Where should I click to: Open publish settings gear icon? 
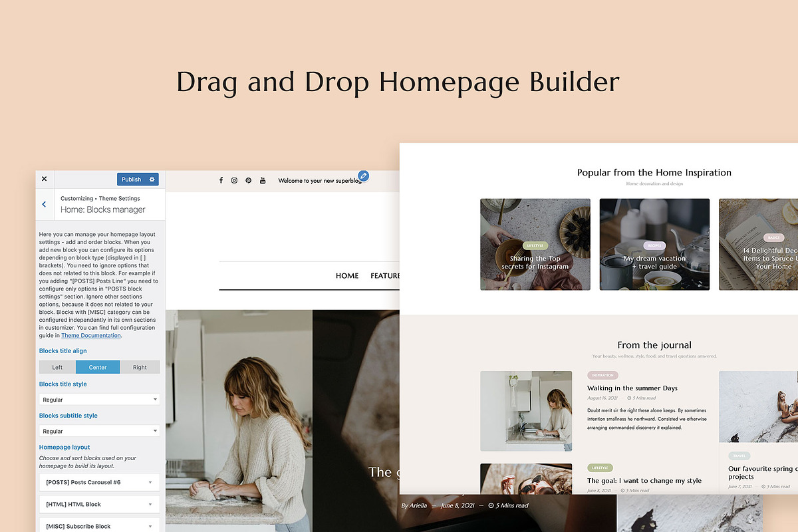tap(152, 180)
